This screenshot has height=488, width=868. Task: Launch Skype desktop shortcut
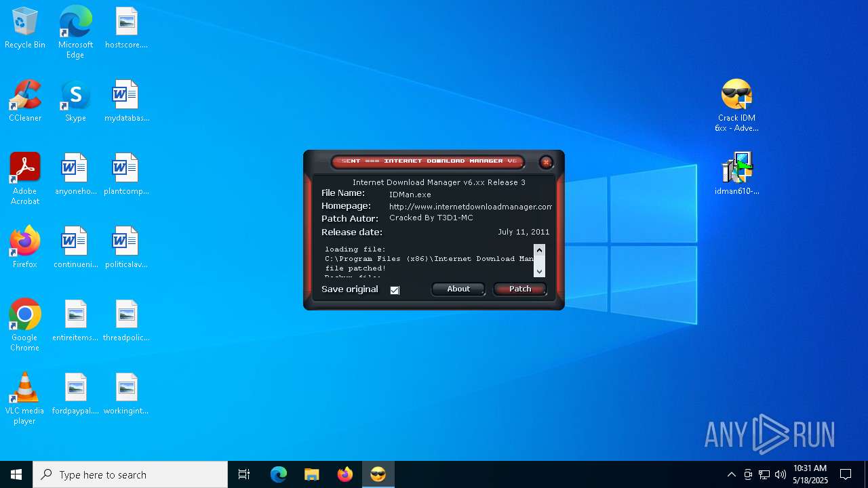click(x=75, y=102)
